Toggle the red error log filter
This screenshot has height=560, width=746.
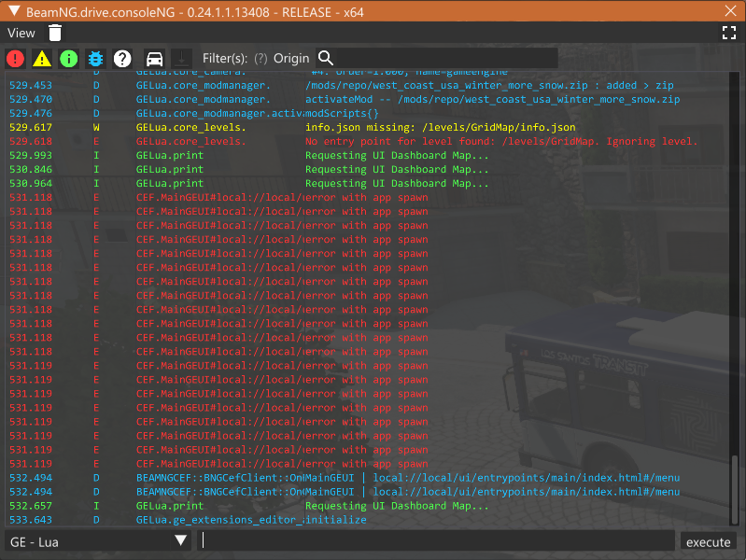pos(15,59)
